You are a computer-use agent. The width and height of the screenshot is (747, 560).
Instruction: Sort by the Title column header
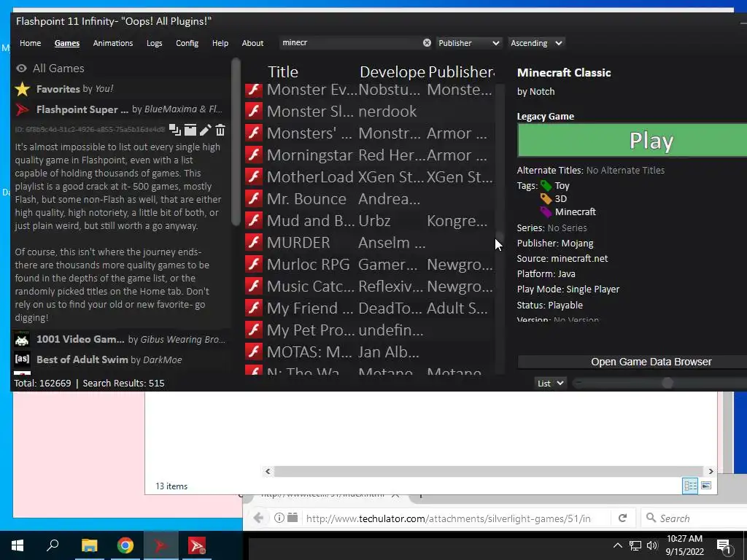283,72
